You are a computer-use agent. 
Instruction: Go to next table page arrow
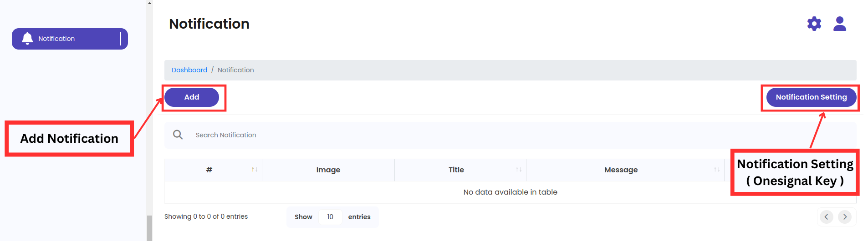[845, 217]
